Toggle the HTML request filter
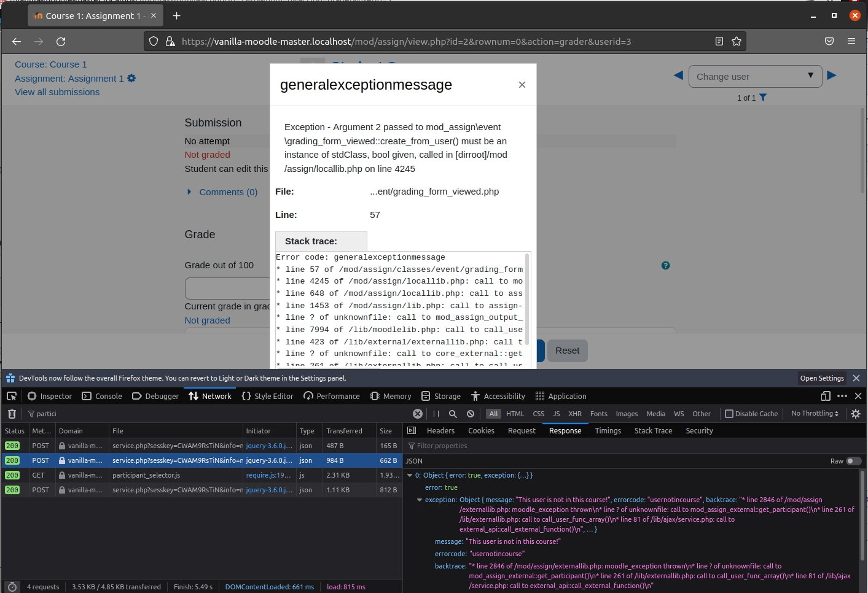This screenshot has height=593, width=868. tap(515, 414)
